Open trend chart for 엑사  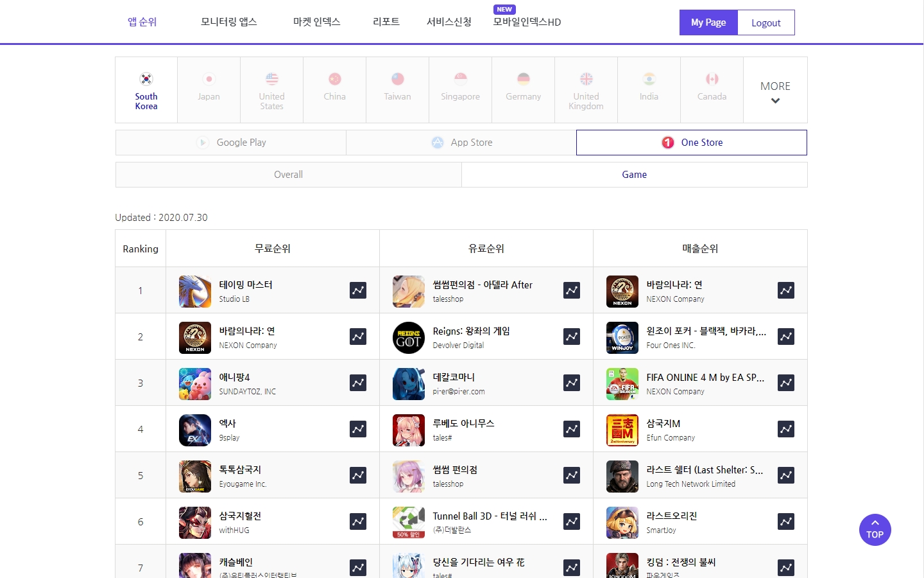tap(358, 429)
